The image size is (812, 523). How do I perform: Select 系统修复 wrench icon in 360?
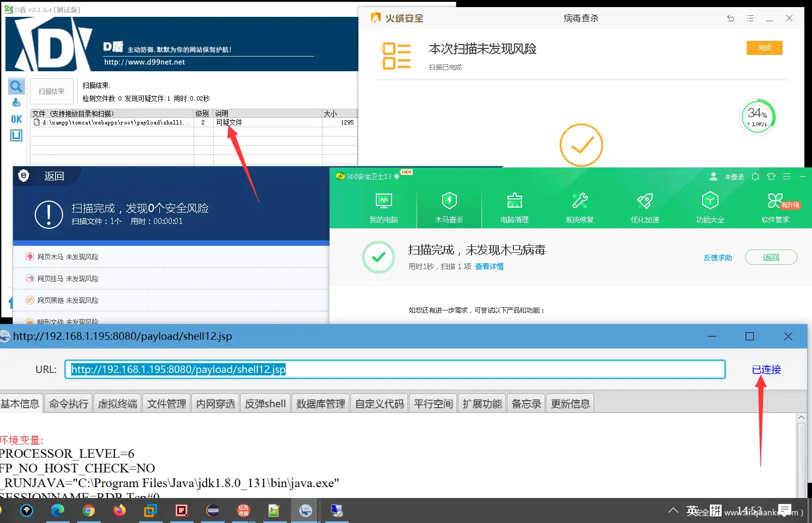tap(579, 207)
